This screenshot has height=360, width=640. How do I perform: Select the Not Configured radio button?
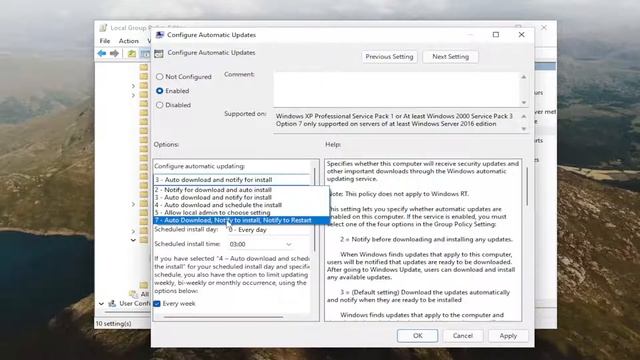pos(160,76)
